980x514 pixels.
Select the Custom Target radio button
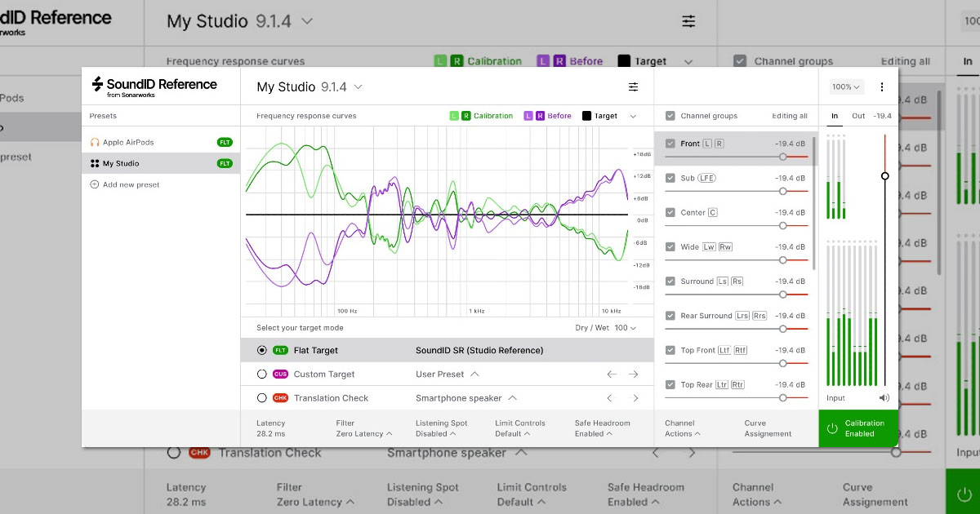(x=262, y=374)
